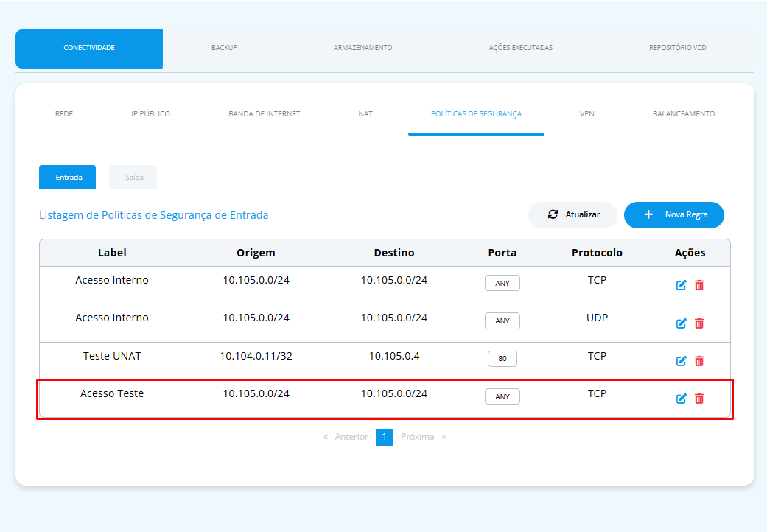Screen dimensions: 767x532
Task: Edit the Acesso Interno TCP rule
Action: pos(681,285)
